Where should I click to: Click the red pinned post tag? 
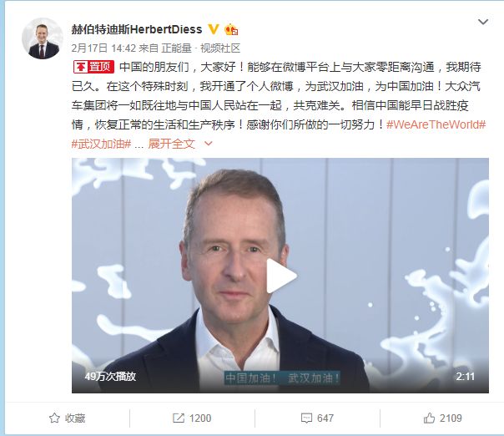(x=93, y=67)
